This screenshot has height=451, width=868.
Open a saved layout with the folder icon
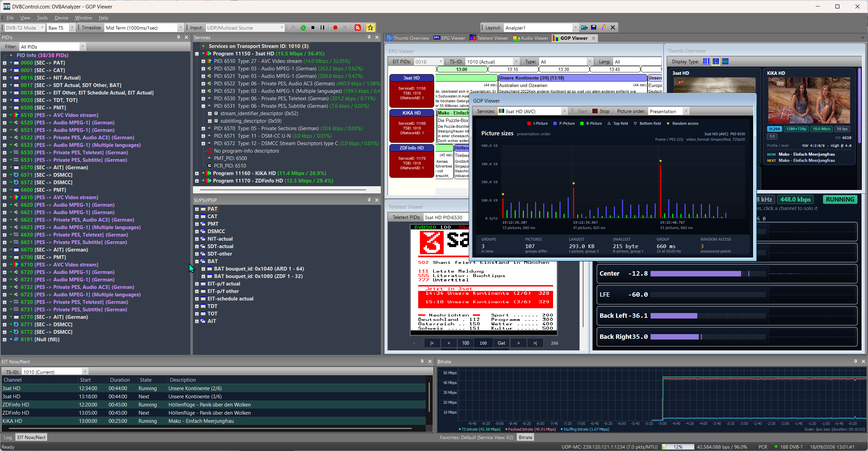[x=584, y=28]
